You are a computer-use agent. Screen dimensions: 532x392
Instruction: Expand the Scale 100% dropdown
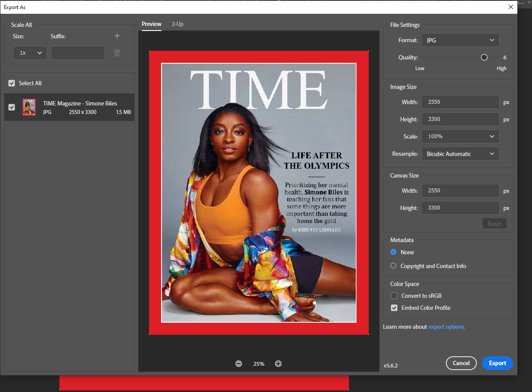click(x=460, y=136)
